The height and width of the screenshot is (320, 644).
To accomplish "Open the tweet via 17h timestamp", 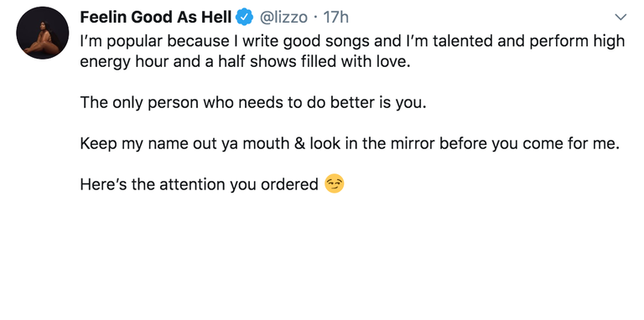I will pos(336,17).
